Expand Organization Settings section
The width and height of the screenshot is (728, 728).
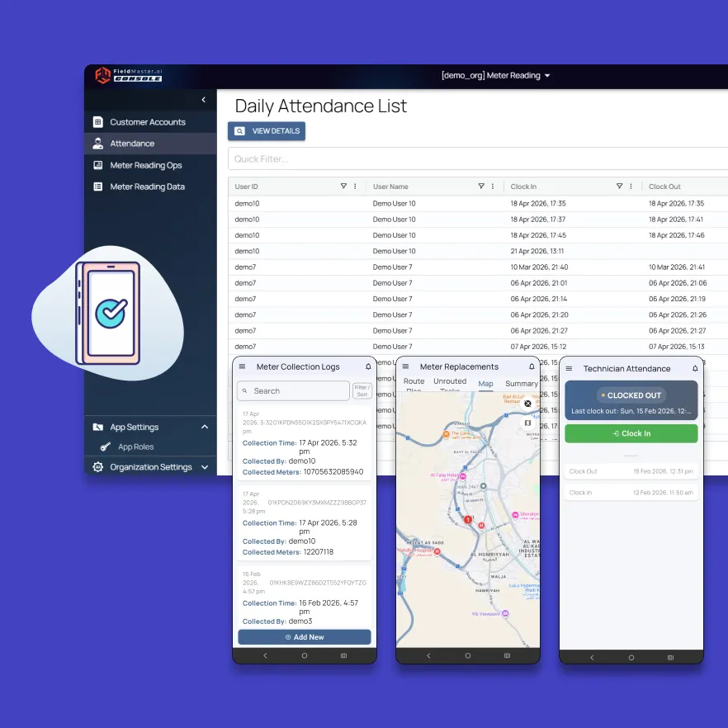point(205,467)
